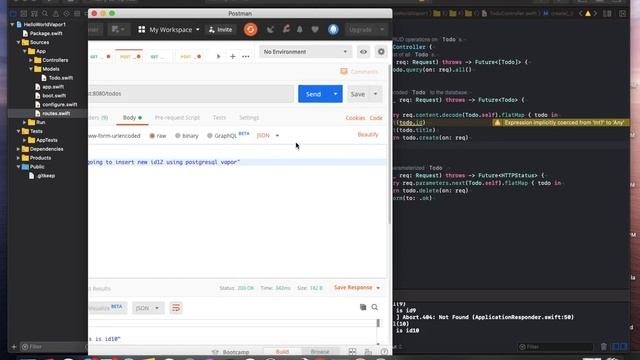Expand the Dependencies group in Xcode
Viewport: 640px width, 360px height.
click(18, 149)
